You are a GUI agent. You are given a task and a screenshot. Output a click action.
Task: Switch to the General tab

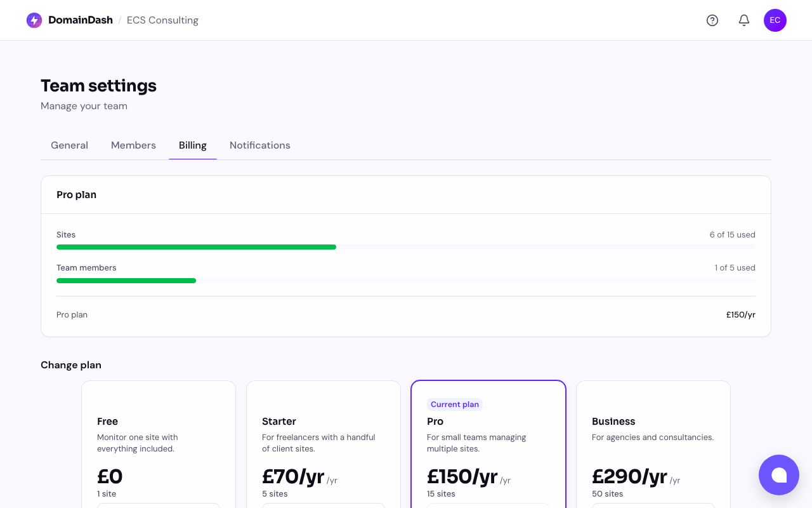pyautogui.click(x=69, y=145)
